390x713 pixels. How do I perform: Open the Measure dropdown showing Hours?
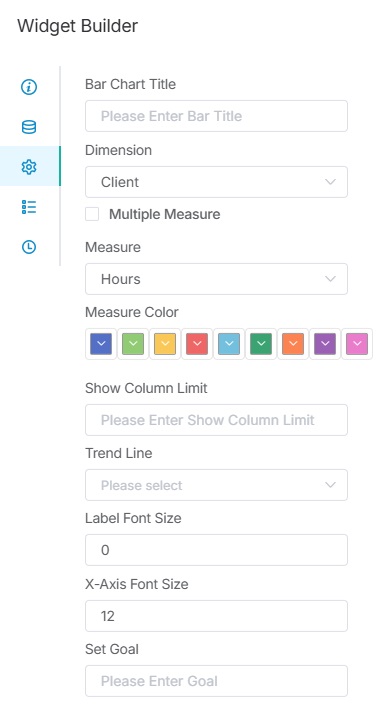pyautogui.click(x=216, y=279)
